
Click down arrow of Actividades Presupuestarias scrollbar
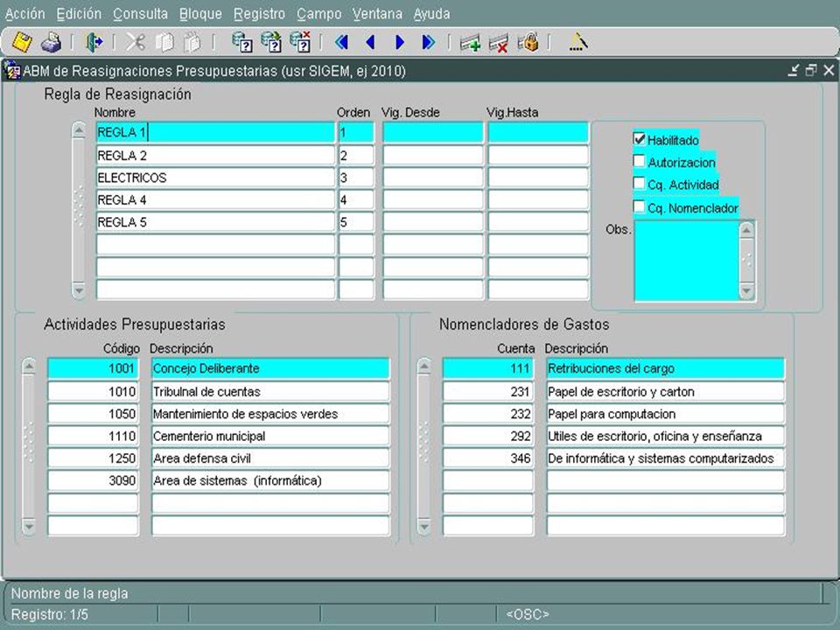click(x=29, y=527)
